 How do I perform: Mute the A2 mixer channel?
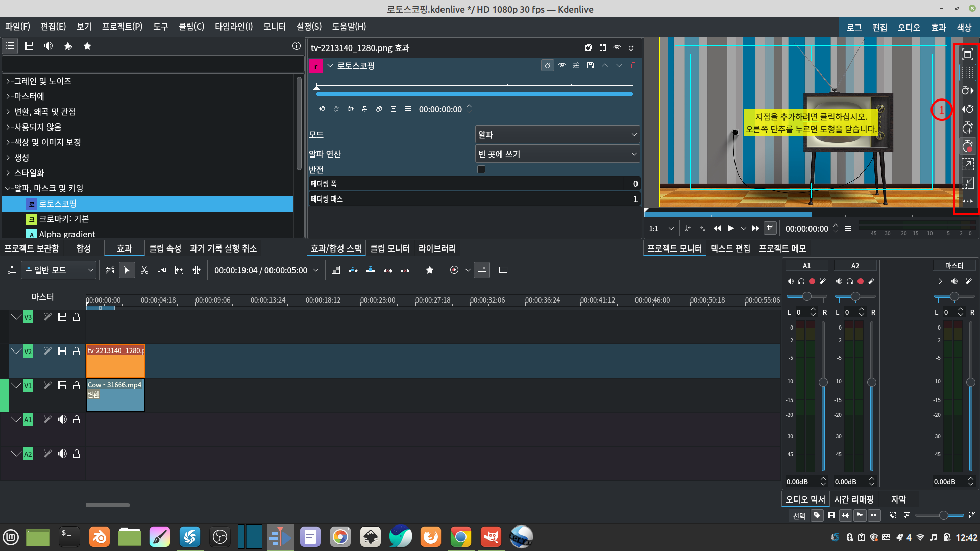point(839,281)
